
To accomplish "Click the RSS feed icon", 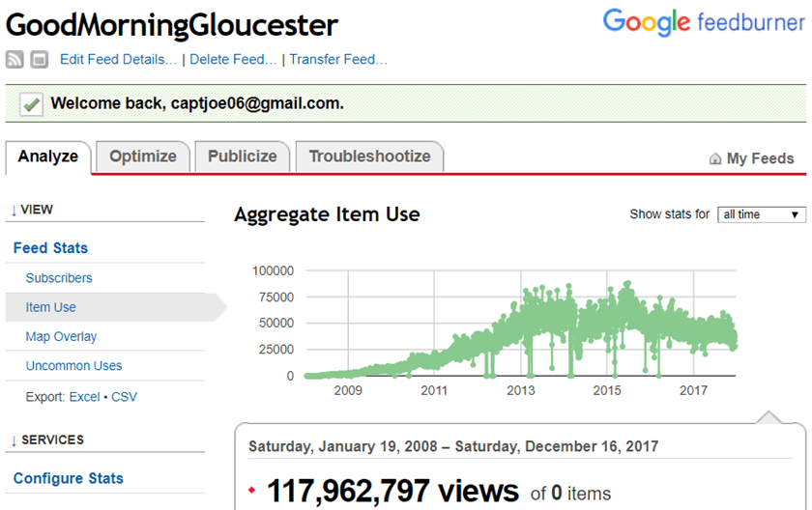I will [14, 60].
